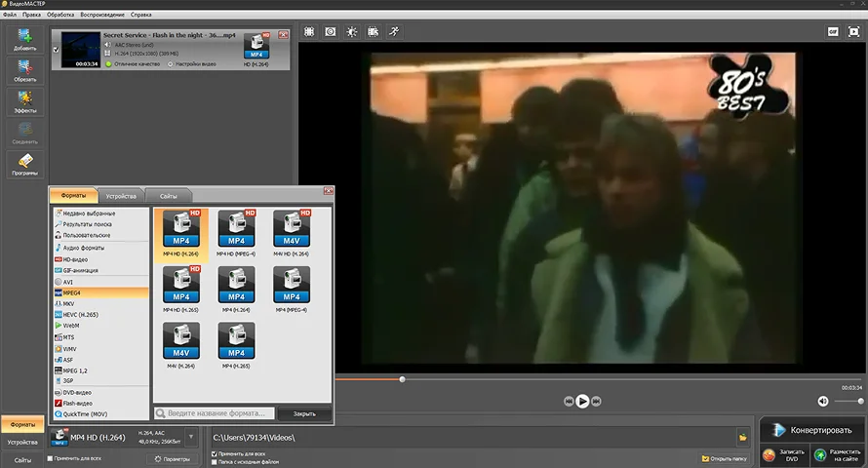Toggle Применить для всех under output path

click(x=215, y=453)
